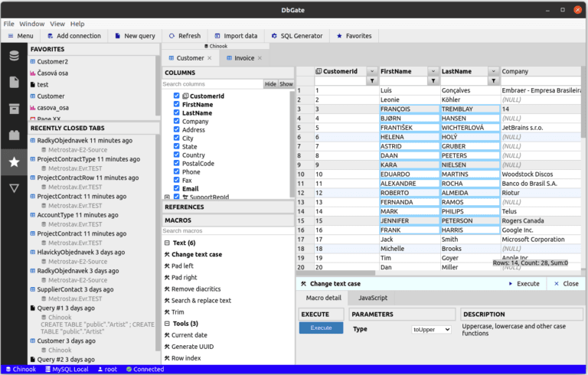The height and width of the screenshot is (375, 588).
Task: Click the root user status entry
Action: click(x=107, y=370)
